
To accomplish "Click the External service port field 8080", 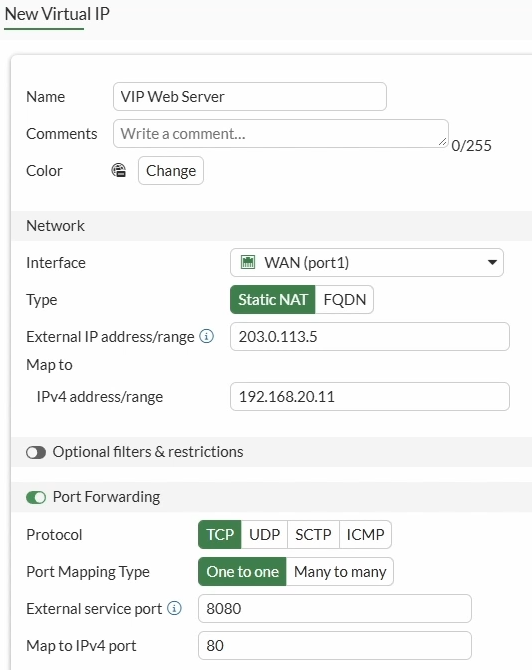I will click(x=335, y=608).
